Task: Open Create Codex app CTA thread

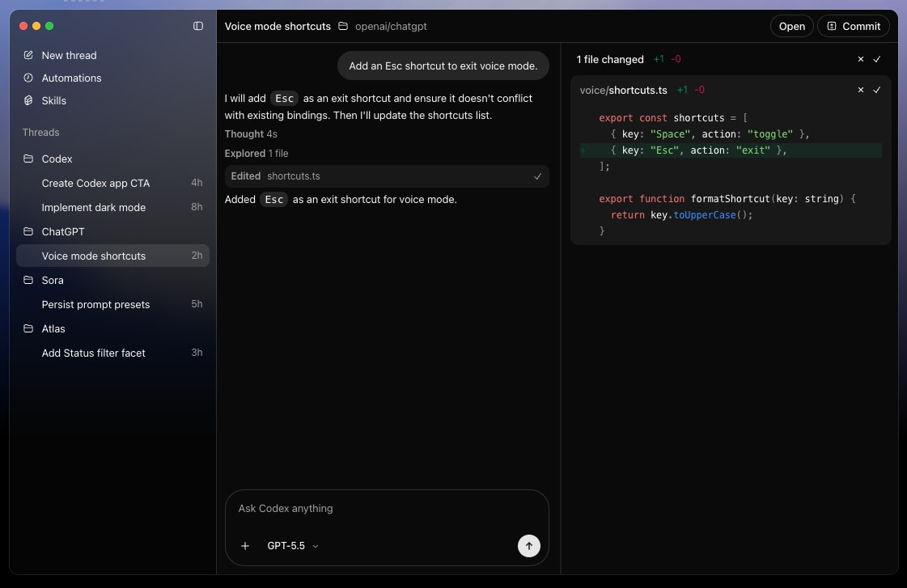Action: pos(112,183)
